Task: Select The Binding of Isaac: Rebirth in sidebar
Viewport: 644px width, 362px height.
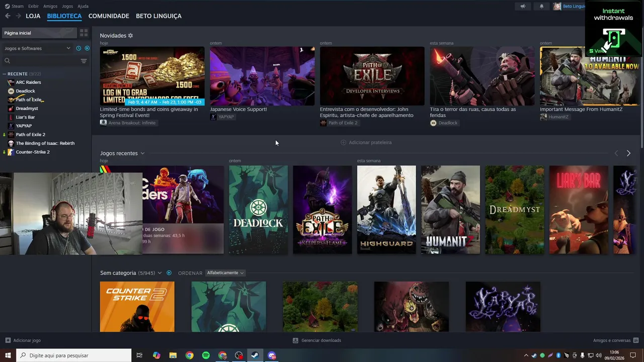Action: click(x=45, y=143)
